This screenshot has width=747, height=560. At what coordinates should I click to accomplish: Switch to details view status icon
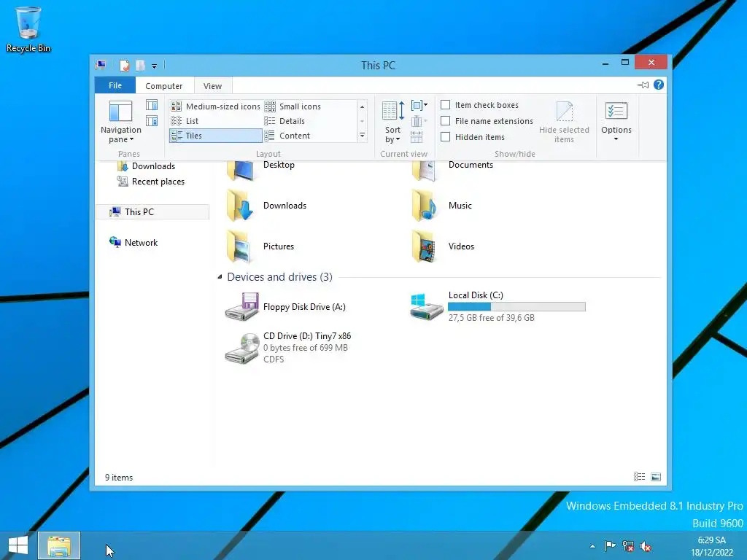click(639, 477)
